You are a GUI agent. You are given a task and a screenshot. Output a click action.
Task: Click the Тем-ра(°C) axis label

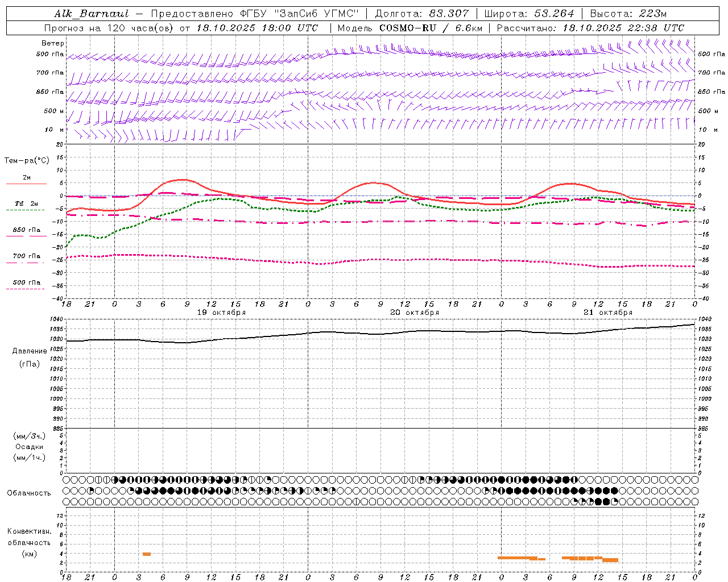pyautogui.click(x=27, y=161)
